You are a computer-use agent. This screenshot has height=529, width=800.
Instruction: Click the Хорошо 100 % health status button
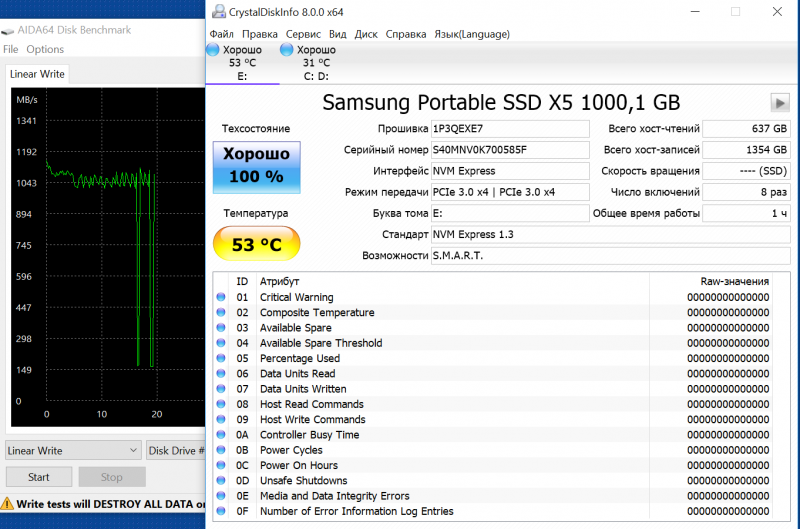click(257, 167)
